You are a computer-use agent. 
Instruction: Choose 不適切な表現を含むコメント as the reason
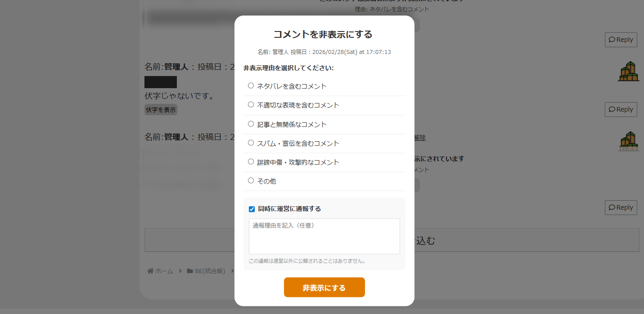click(251, 105)
